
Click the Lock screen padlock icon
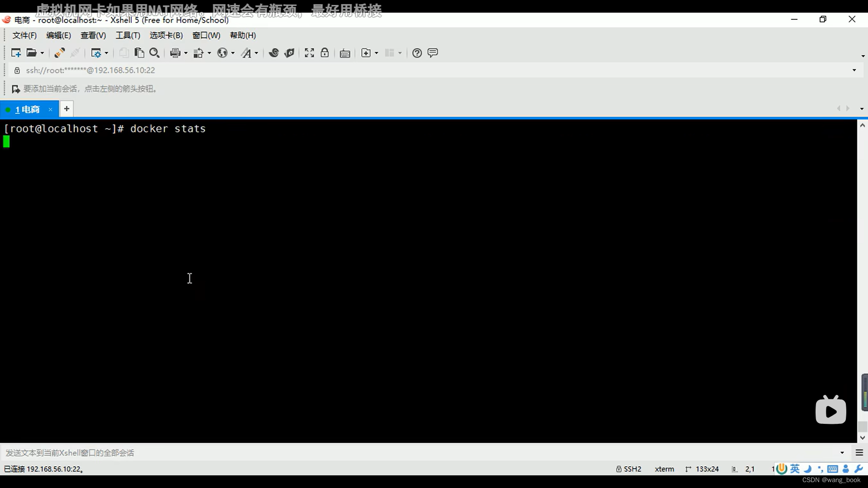(325, 53)
